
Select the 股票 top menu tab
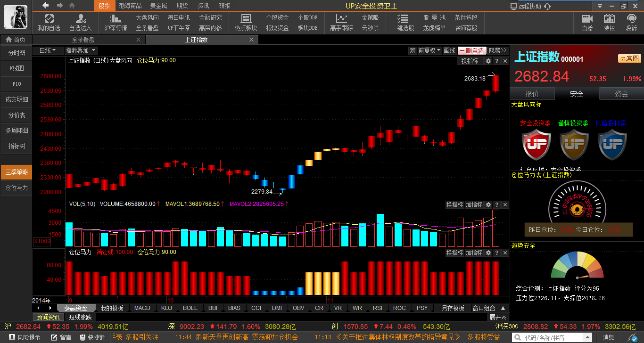click(x=104, y=6)
